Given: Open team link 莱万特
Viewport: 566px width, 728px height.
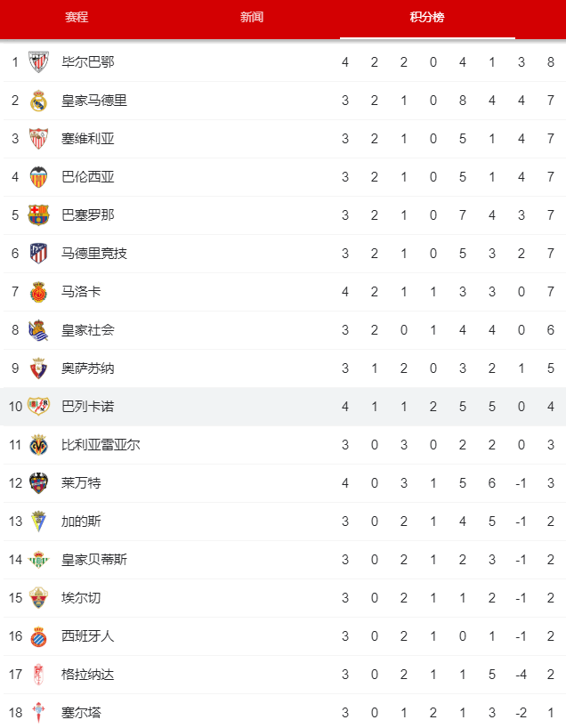Looking at the screenshot, I should [x=81, y=483].
